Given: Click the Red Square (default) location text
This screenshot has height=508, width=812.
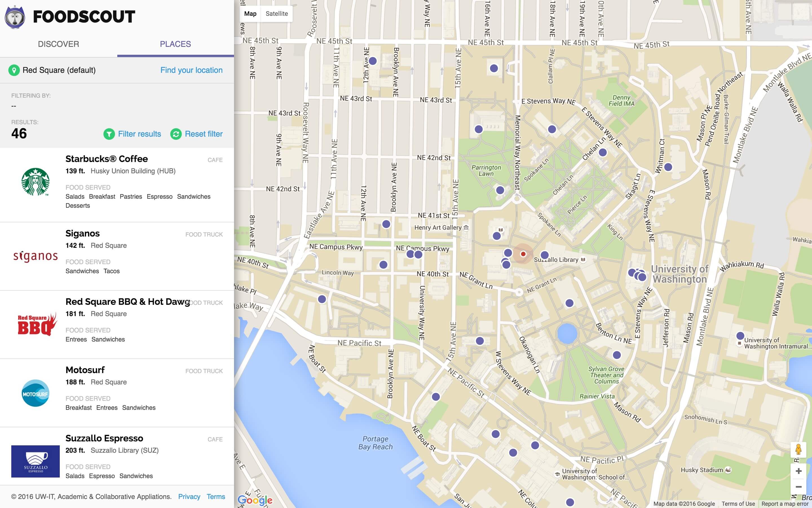Looking at the screenshot, I should pos(59,70).
